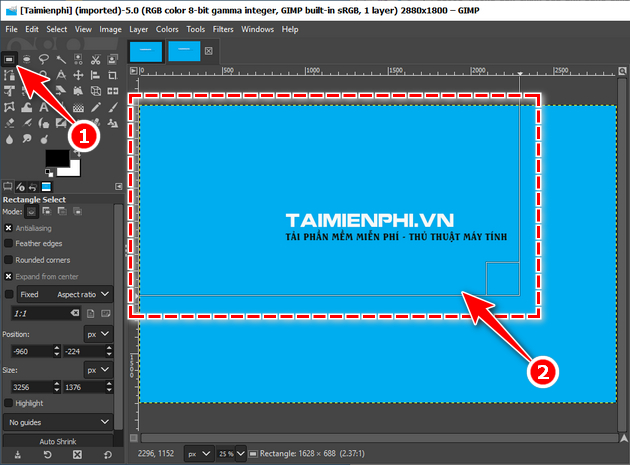
Task: Set selection mode to Intersect
Action: (x=78, y=211)
